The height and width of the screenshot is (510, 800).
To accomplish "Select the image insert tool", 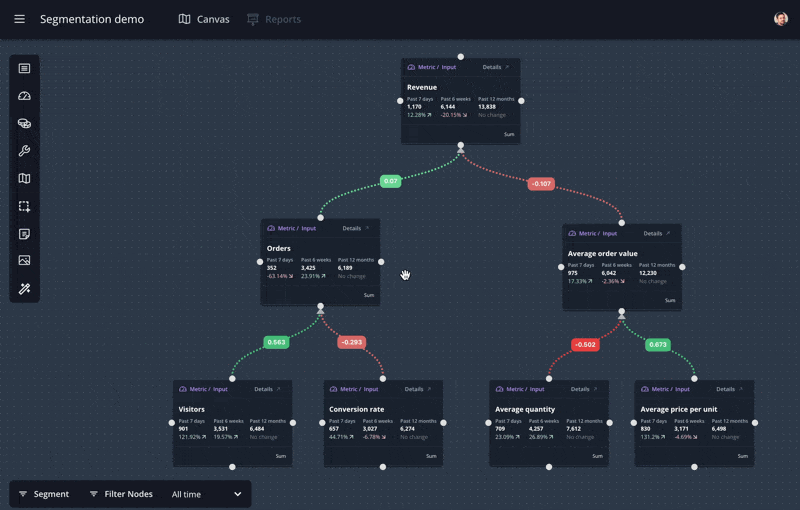I will 24,261.
